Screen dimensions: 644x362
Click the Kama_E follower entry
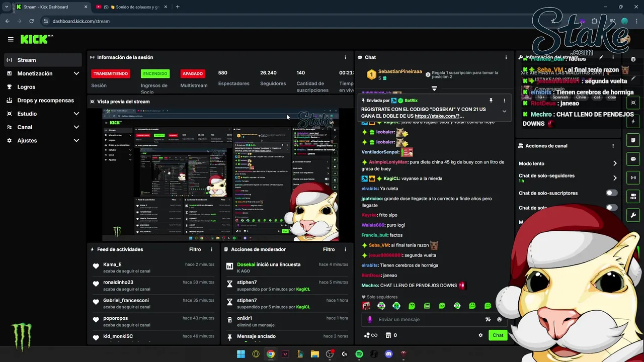[153, 267]
